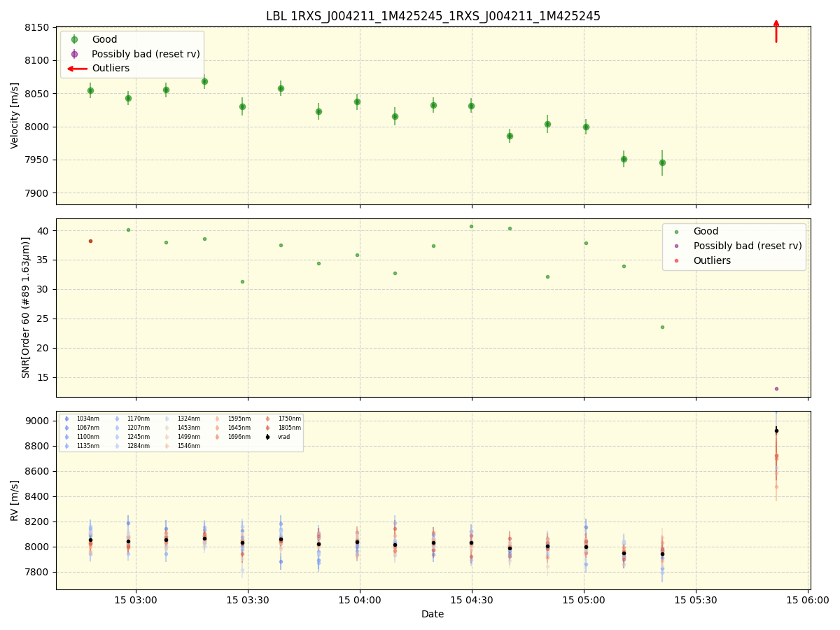
Task: Click the lowest green SNR point near 23
Action: coord(662,327)
